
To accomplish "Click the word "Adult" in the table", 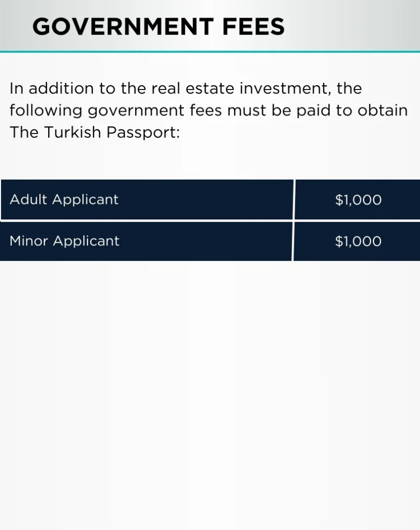I will [28, 199].
